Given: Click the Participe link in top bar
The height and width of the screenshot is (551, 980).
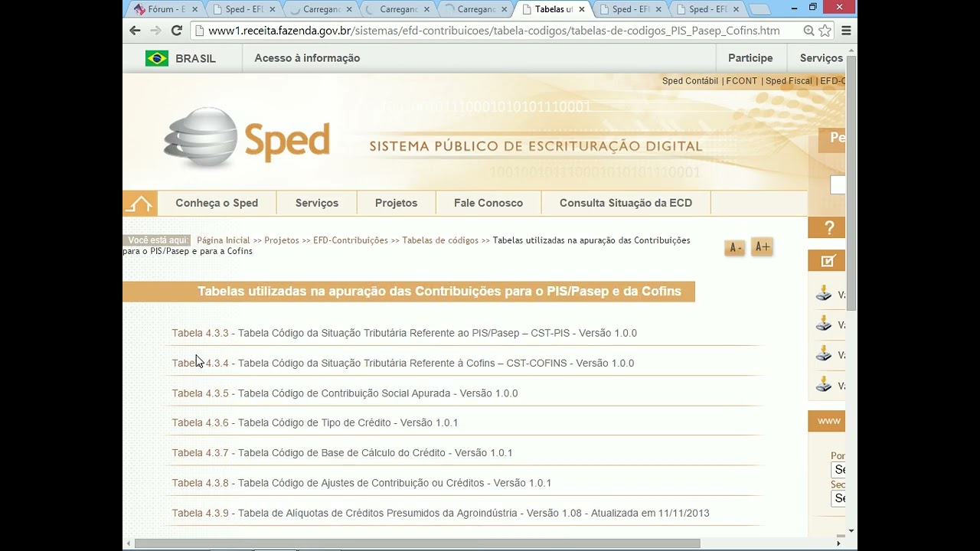Looking at the screenshot, I should coord(750,58).
